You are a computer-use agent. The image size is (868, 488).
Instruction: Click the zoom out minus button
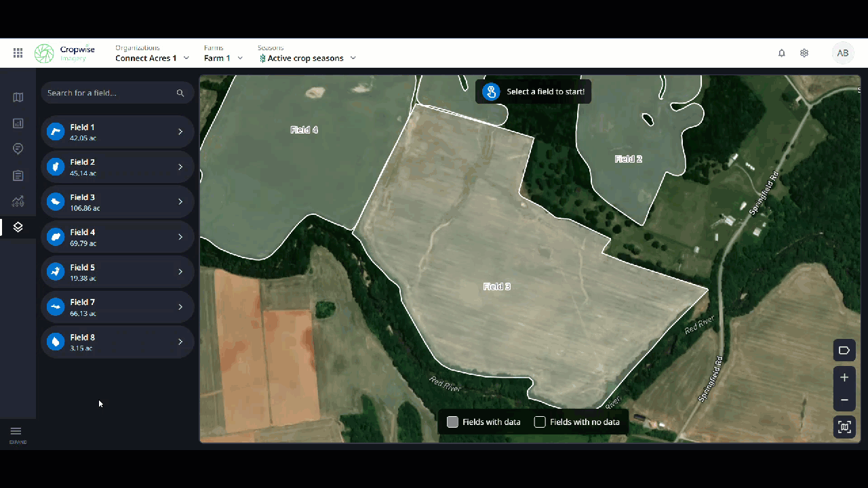coord(844,400)
